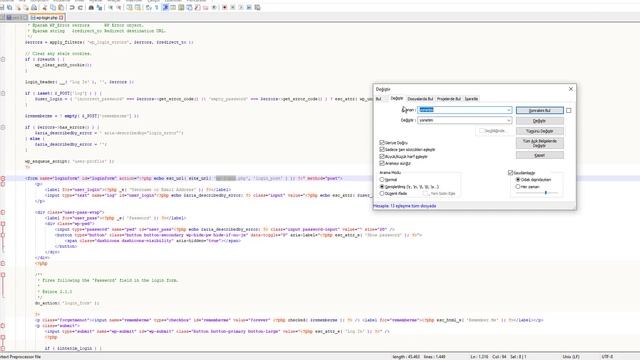
Task: Click the Zoom In toolbar icon
Action: pyautogui.click(x=110, y=7)
